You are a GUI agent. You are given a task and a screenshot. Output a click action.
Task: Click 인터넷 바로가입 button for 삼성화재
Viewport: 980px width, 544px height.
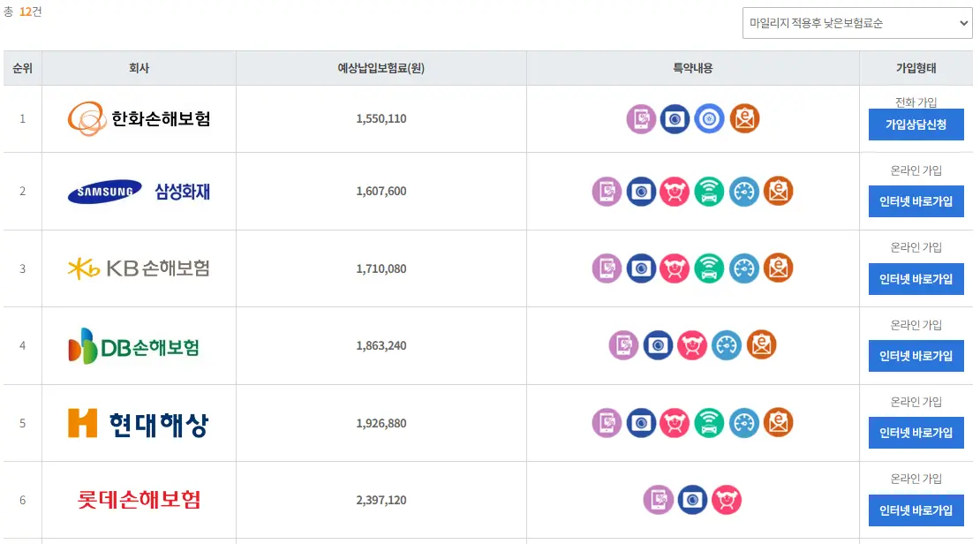tap(916, 201)
